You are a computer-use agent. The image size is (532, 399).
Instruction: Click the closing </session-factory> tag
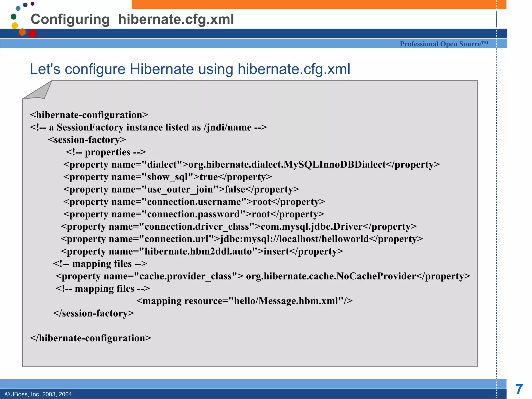pyautogui.click(x=94, y=313)
